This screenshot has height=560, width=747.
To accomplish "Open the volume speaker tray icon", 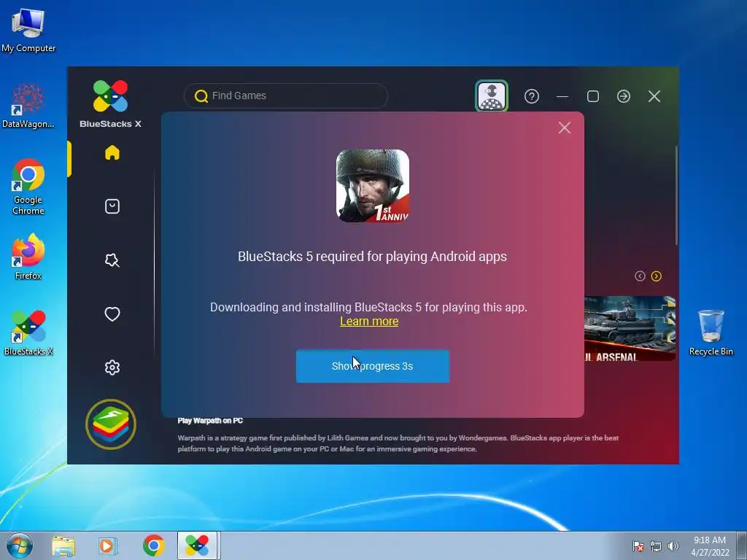I will (x=673, y=546).
